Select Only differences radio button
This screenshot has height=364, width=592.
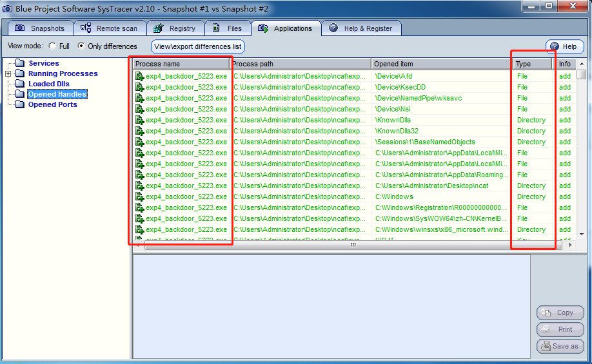(81, 46)
